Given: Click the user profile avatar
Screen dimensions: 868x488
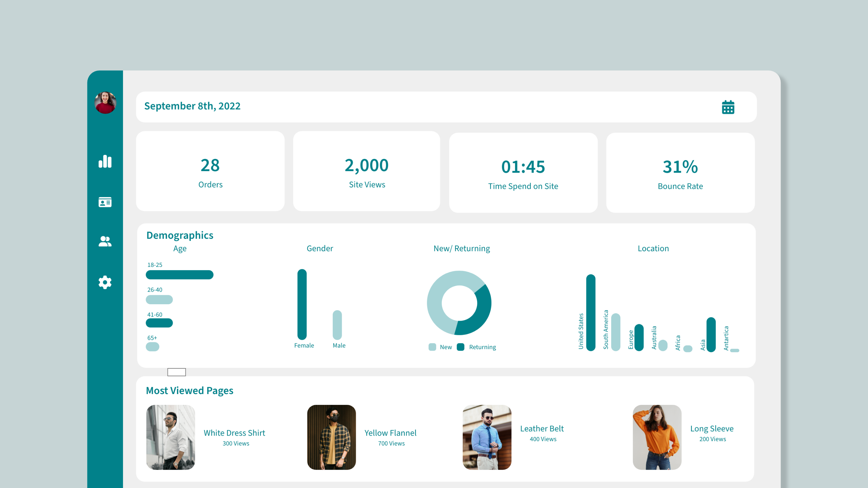Looking at the screenshot, I should (105, 103).
